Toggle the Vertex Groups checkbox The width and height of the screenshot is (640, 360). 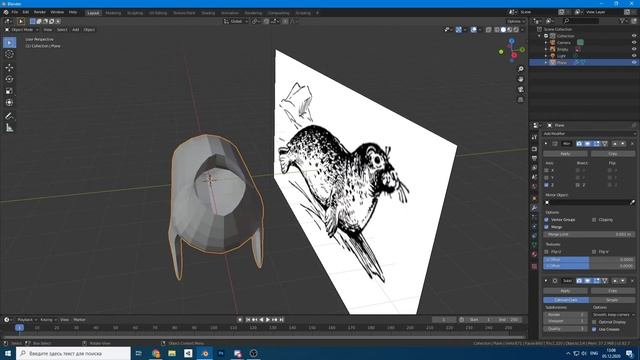pos(547,220)
